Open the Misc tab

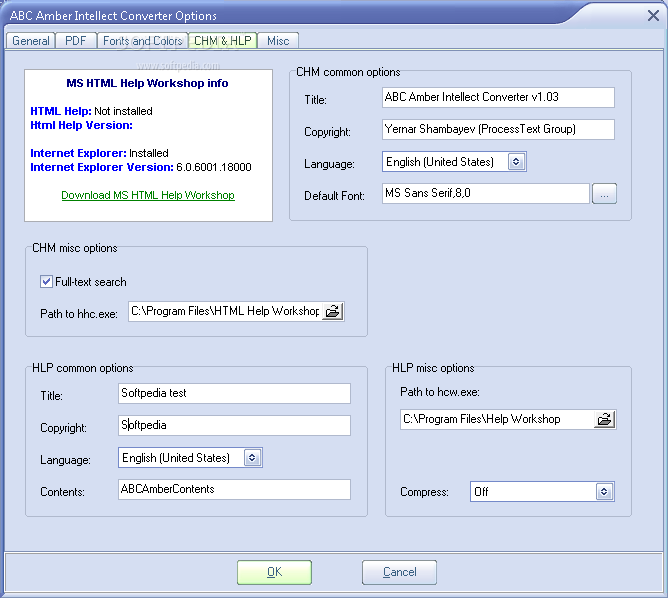pos(278,41)
